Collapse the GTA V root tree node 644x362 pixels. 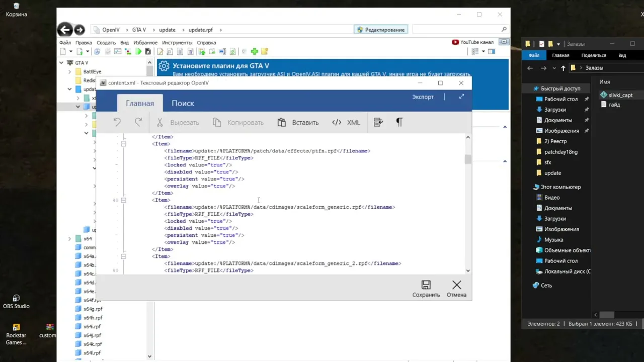61,63
